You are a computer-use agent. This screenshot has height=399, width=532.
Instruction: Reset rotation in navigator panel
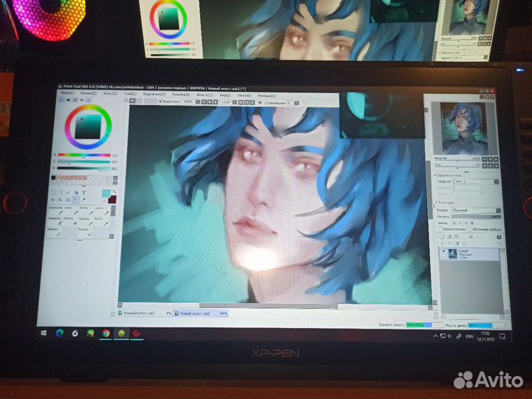tap(497, 166)
